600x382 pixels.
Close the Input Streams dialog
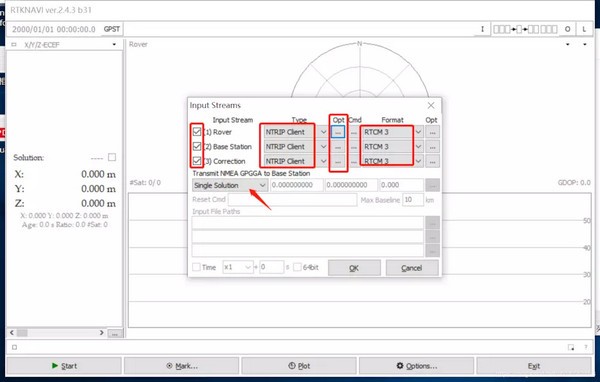coord(431,105)
